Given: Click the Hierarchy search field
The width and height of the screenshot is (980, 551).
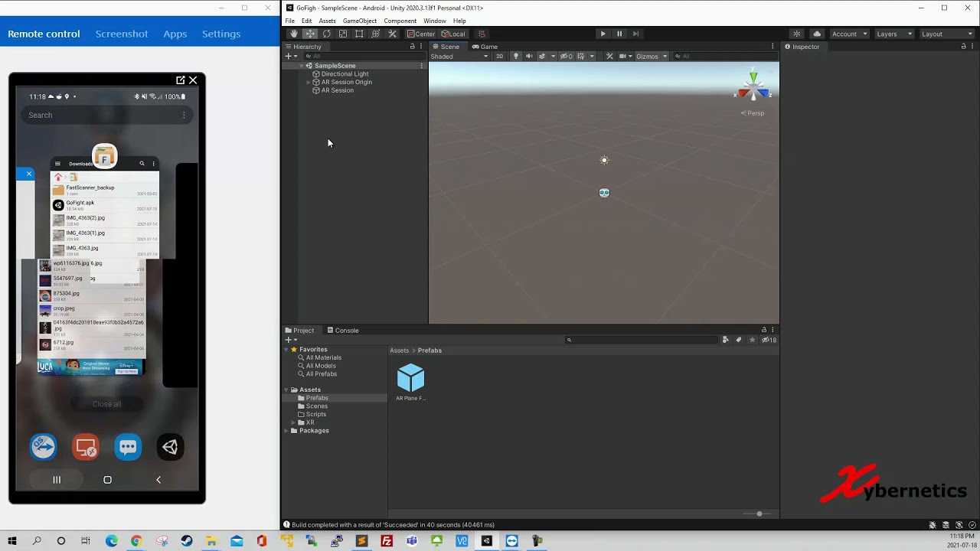Looking at the screenshot, I should [x=362, y=56].
